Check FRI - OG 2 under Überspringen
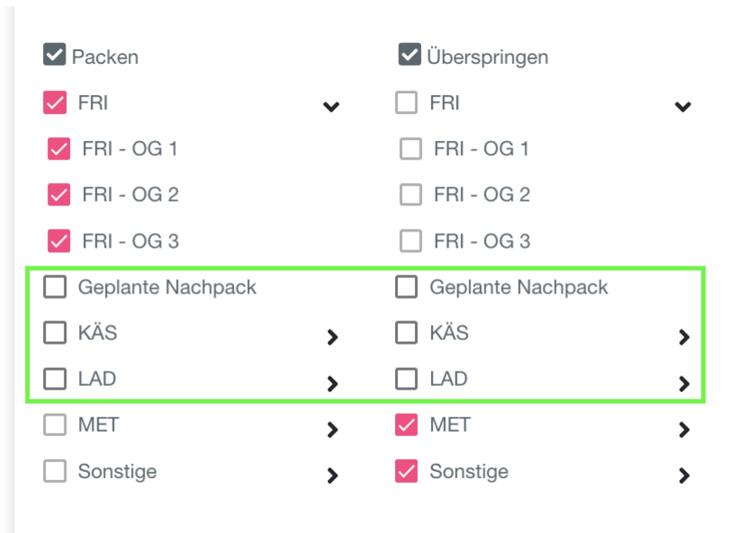This screenshot has width=756, height=533. click(410, 195)
